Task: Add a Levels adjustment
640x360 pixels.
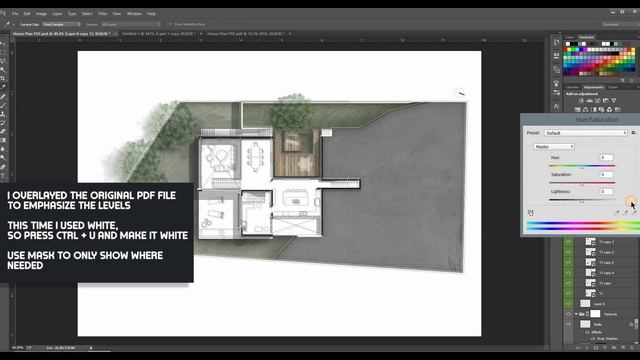Action: coord(589,101)
